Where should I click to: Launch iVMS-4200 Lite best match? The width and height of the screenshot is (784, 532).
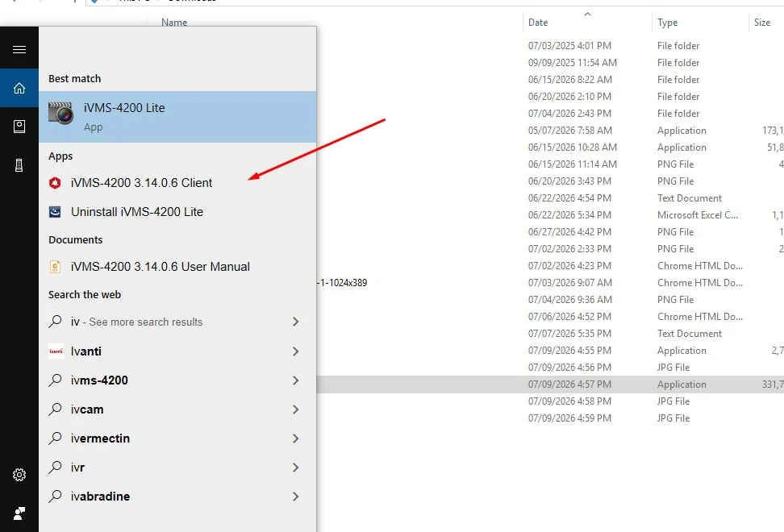pos(177,117)
